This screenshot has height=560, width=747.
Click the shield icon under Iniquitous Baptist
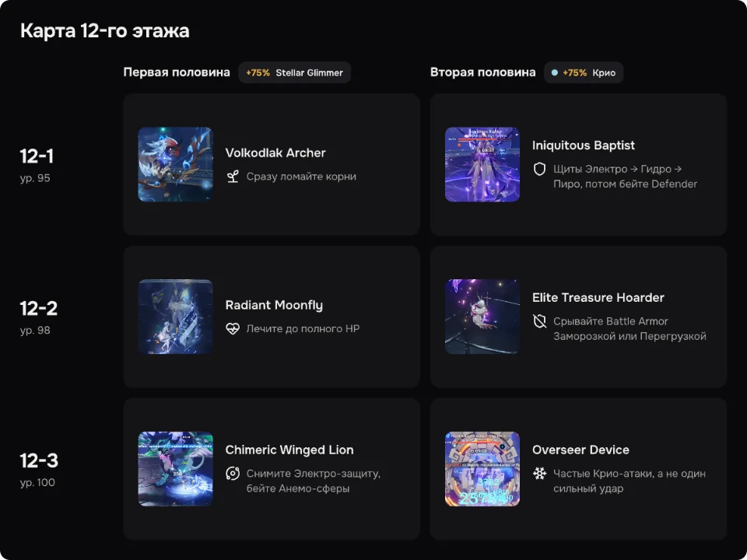[x=539, y=169]
